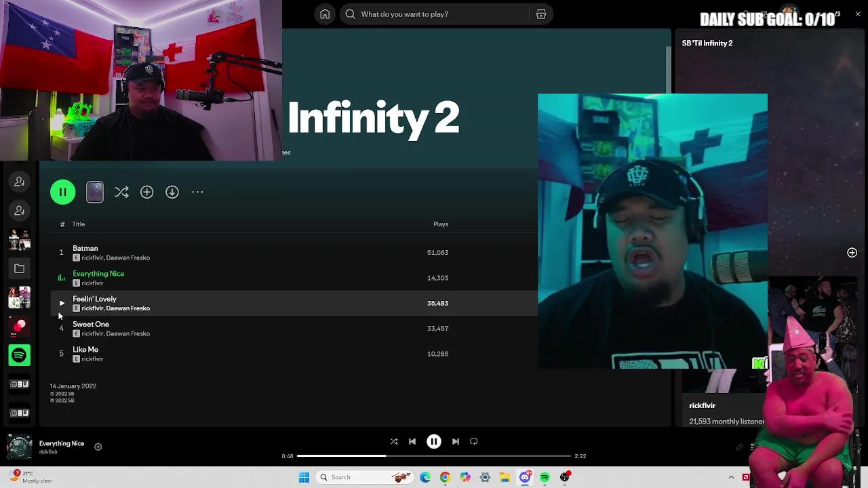This screenshot has width=868, height=488.
Task: Open rickflvir link on Feelin' Lovely row
Action: coord(92,308)
